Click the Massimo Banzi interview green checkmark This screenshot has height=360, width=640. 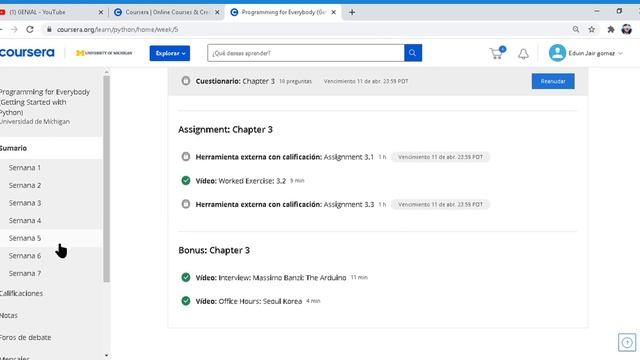pyautogui.click(x=186, y=278)
